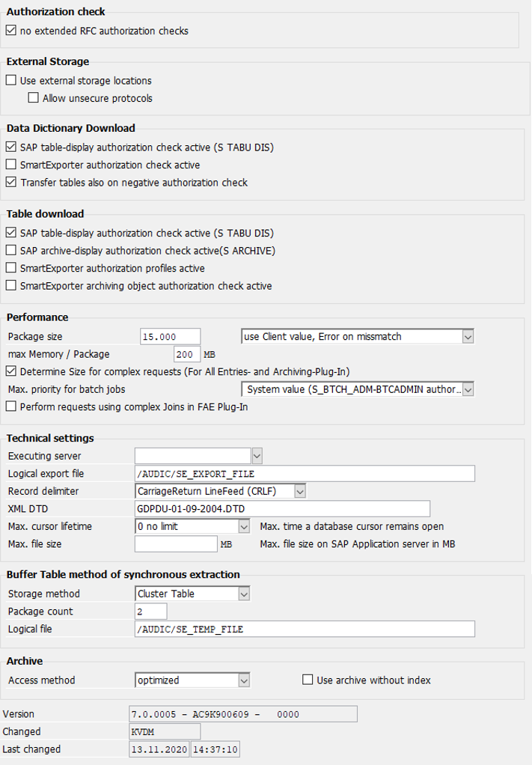Viewport: 532px width, 765px height.
Task: Click Last changed time 14:37:10
Action: (215, 749)
